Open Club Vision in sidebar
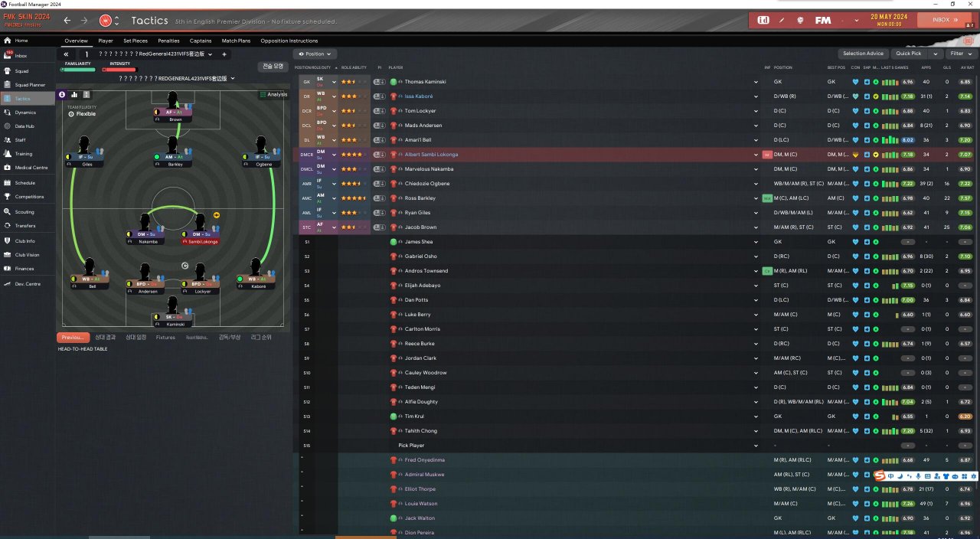 click(x=27, y=255)
